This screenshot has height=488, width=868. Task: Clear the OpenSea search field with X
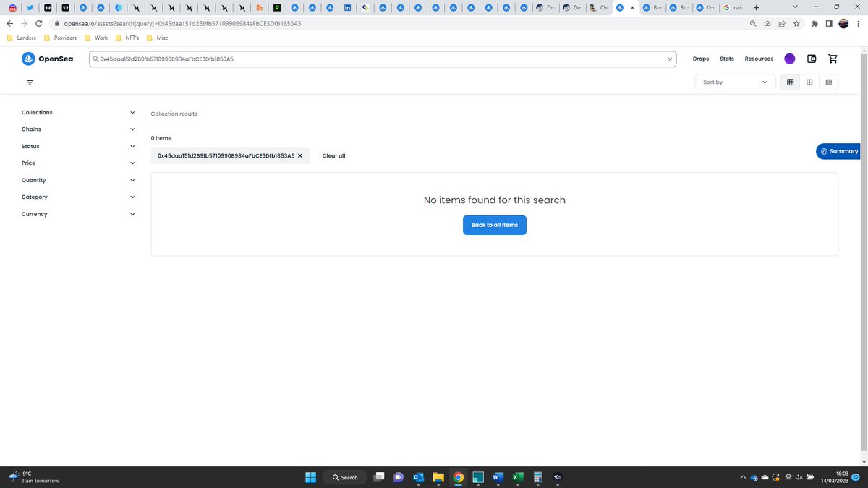pyautogui.click(x=670, y=59)
